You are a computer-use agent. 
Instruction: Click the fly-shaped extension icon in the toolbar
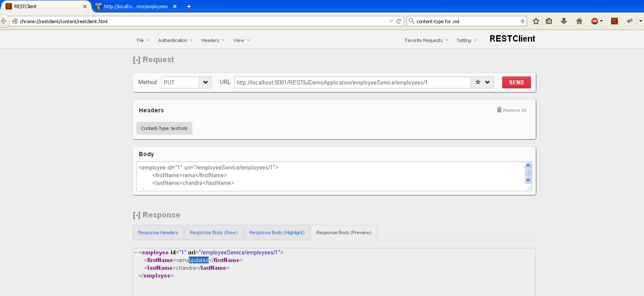[629, 21]
